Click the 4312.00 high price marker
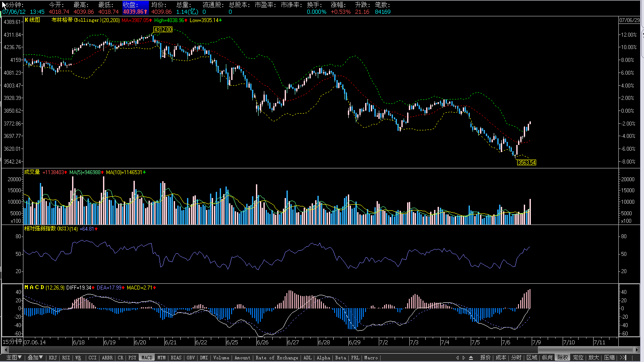Image resolution: width=644 pixels, height=362 pixels. point(163,30)
